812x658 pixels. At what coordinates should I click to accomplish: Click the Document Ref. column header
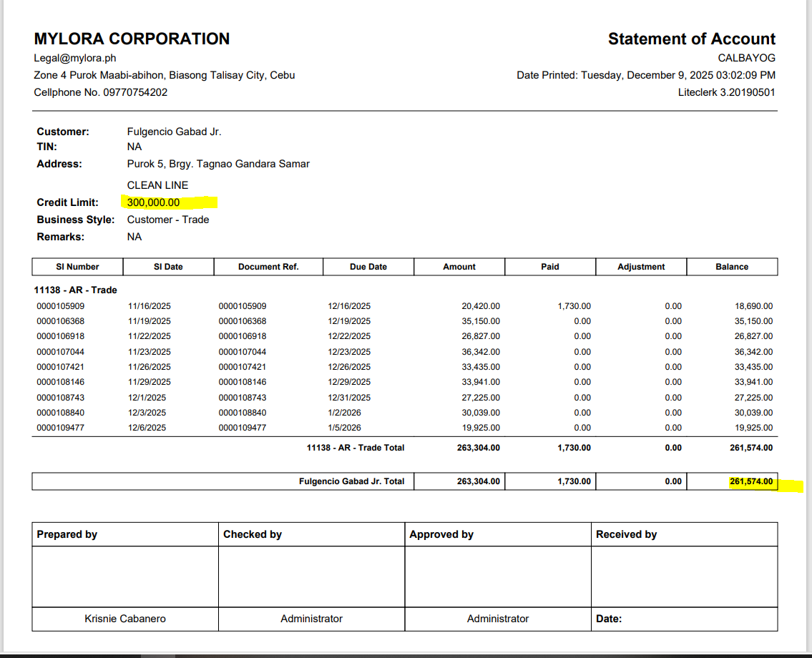(x=268, y=267)
